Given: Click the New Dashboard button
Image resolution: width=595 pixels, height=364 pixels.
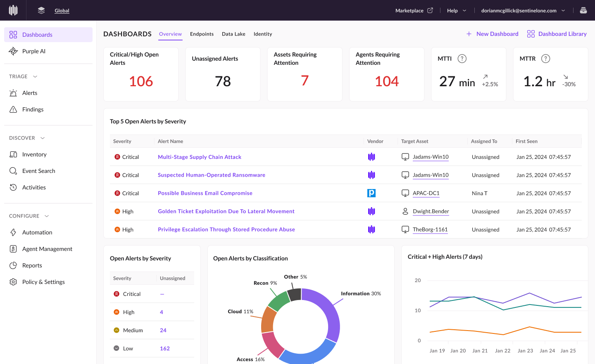Looking at the screenshot, I should [x=492, y=34].
